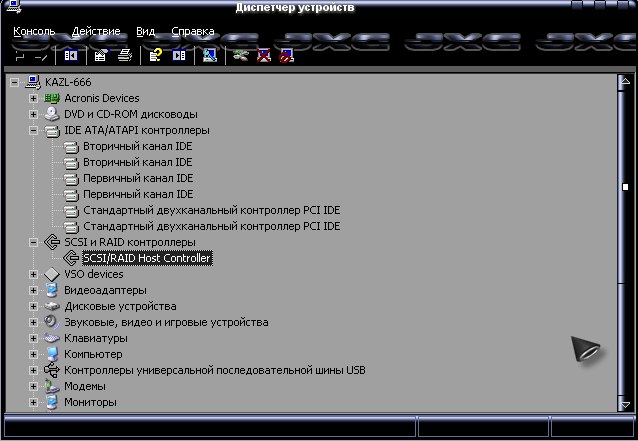Open Properties via the toolbar icon
This screenshot has width=638, height=441.
point(101,55)
